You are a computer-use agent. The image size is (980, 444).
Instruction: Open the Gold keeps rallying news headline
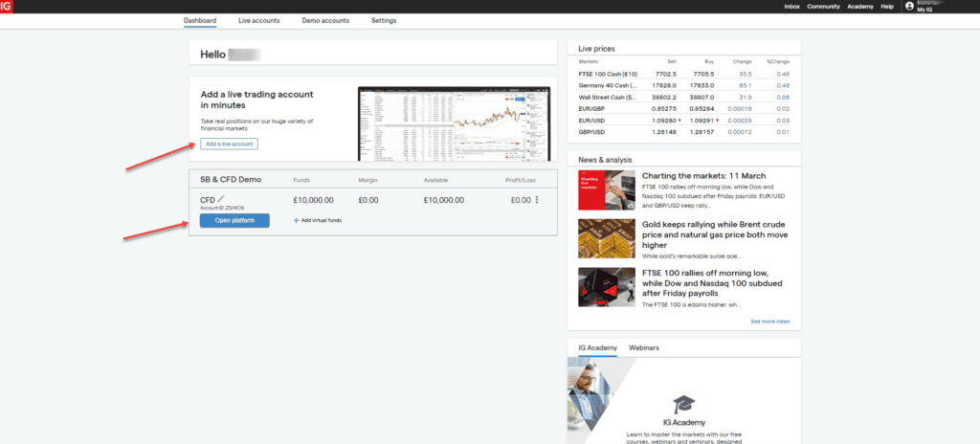pos(715,234)
